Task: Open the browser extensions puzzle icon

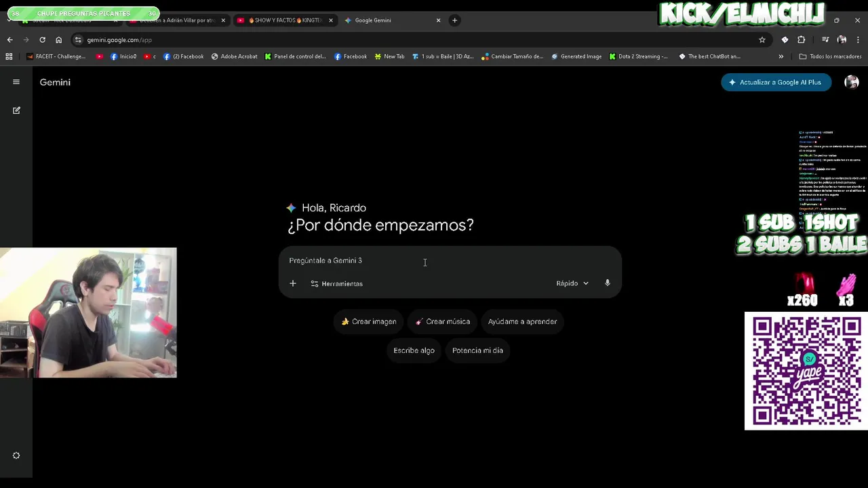Action: click(x=801, y=40)
